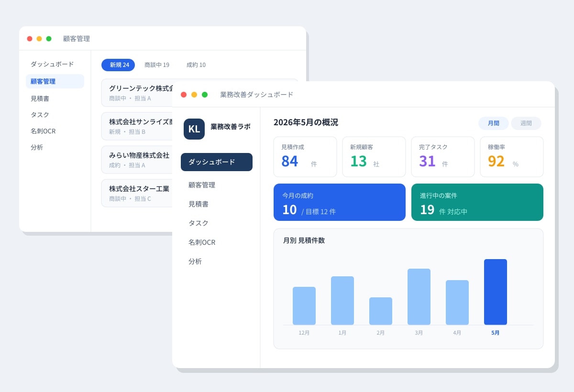Open the グリーンテック株式会社 customer row

pos(137,93)
